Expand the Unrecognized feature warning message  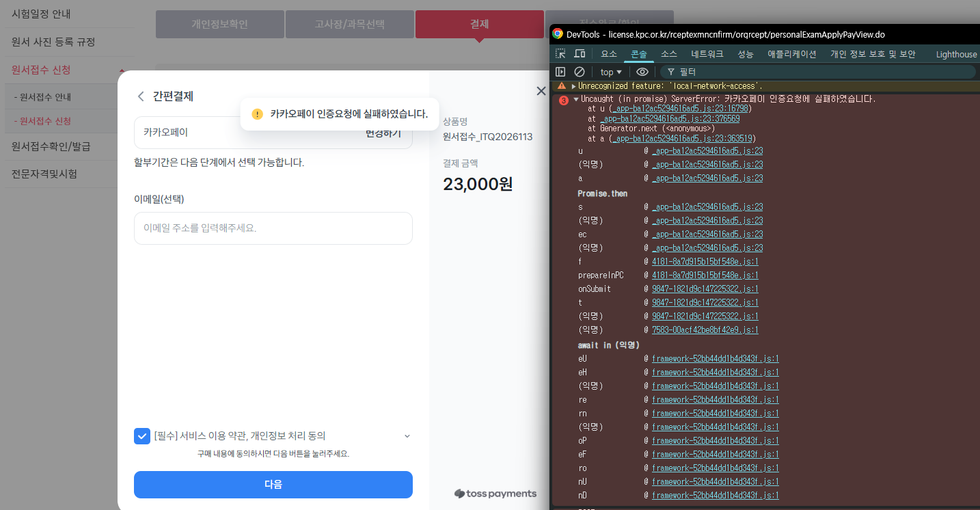click(574, 86)
